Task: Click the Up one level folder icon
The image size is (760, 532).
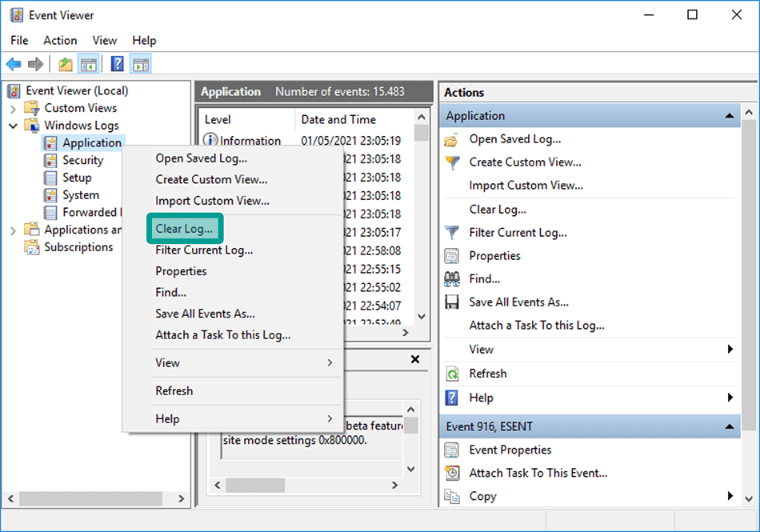Action: point(66,64)
